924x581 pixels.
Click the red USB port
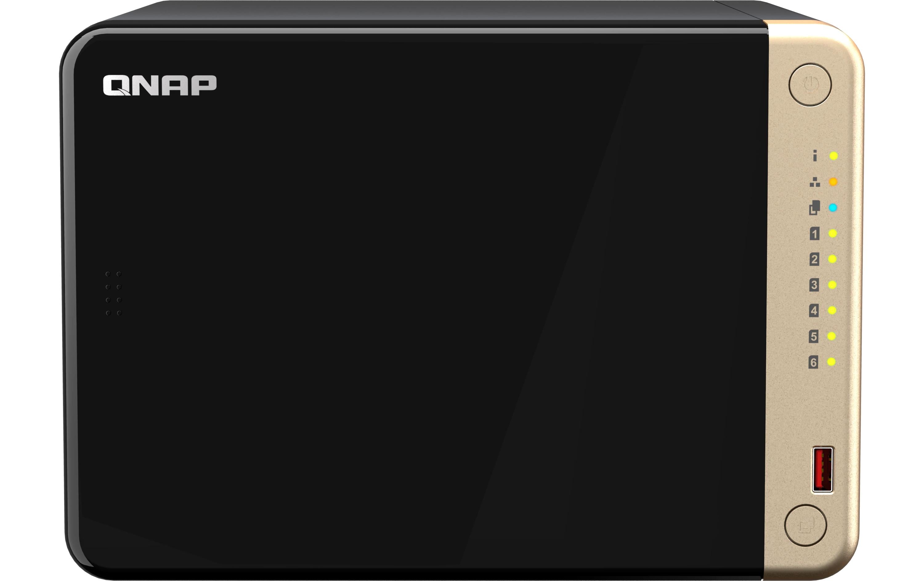822,470
